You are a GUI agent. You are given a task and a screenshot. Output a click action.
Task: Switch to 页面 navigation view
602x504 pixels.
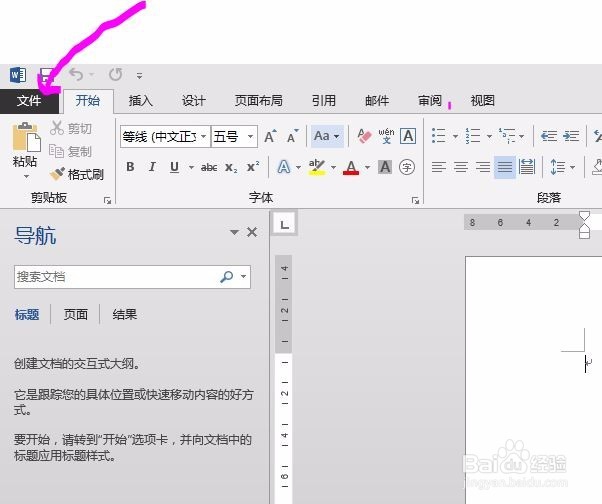(x=76, y=314)
